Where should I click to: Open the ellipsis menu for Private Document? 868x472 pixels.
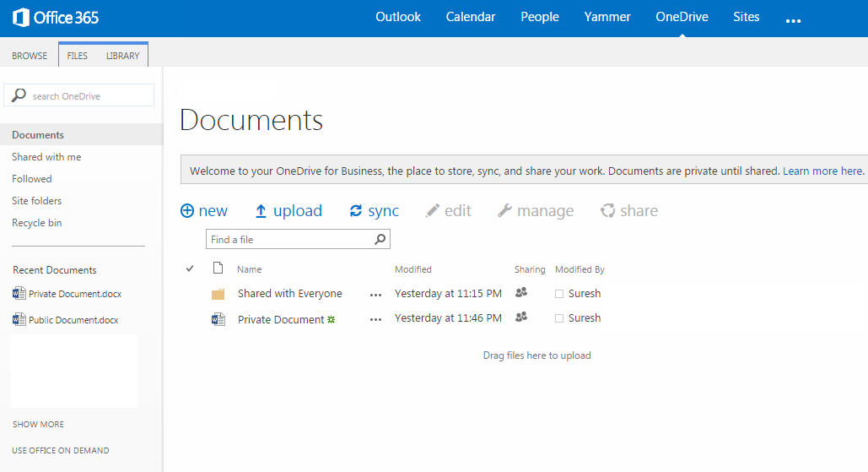375,319
